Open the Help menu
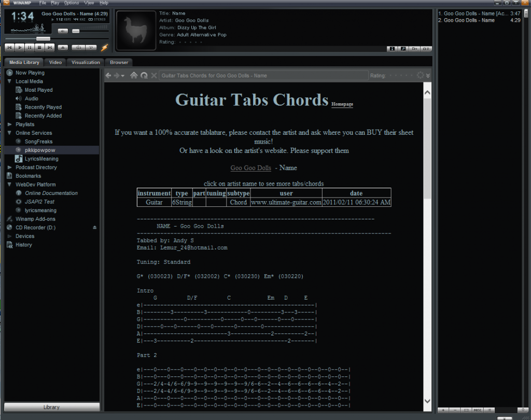This screenshot has width=531, height=420. pyautogui.click(x=104, y=3)
